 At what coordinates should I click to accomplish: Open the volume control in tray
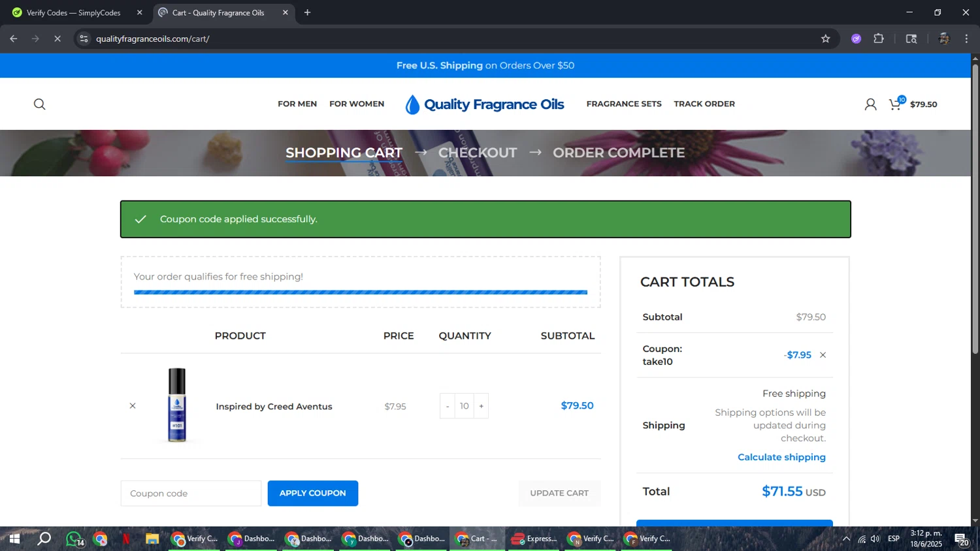click(875, 539)
